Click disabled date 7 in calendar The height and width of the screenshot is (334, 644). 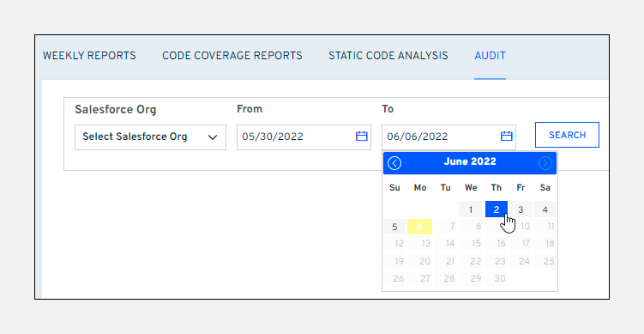[x=446, y=227]
